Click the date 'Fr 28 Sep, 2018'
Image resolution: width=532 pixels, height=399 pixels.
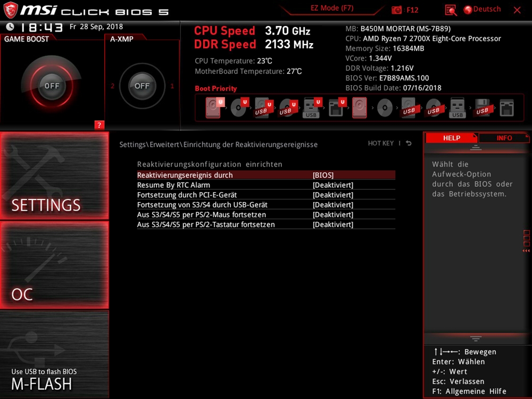(96, 27)
